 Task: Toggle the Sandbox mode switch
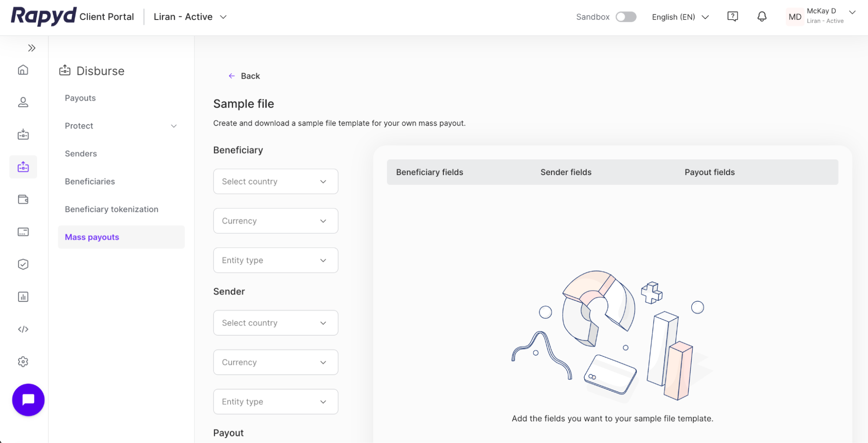[626, 17]
